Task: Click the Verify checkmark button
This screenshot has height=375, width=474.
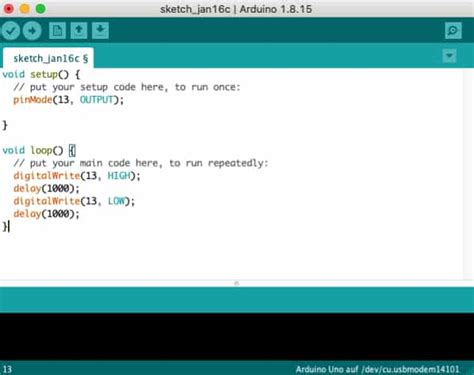Action: [x=11, y=31]
